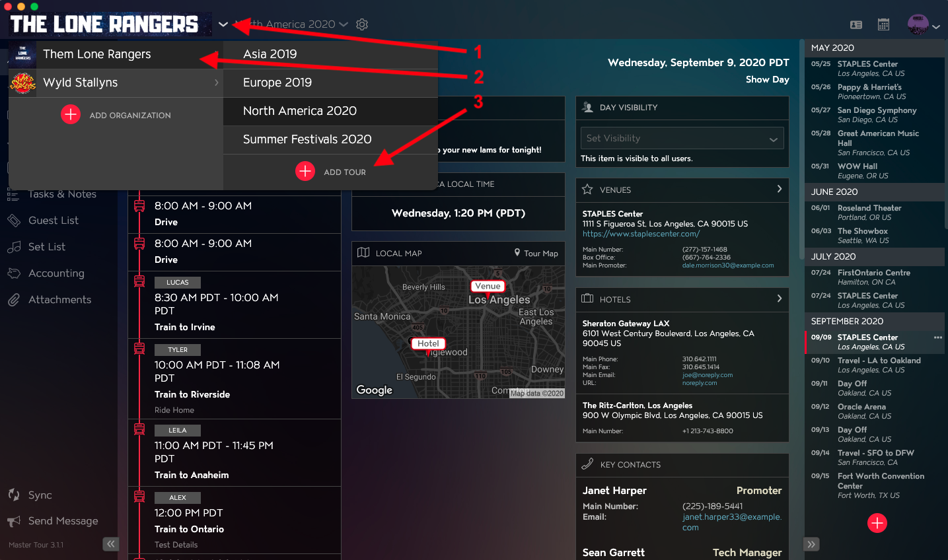Open the Tour Map link
948x560 pixels.
[x=536, y=253]
